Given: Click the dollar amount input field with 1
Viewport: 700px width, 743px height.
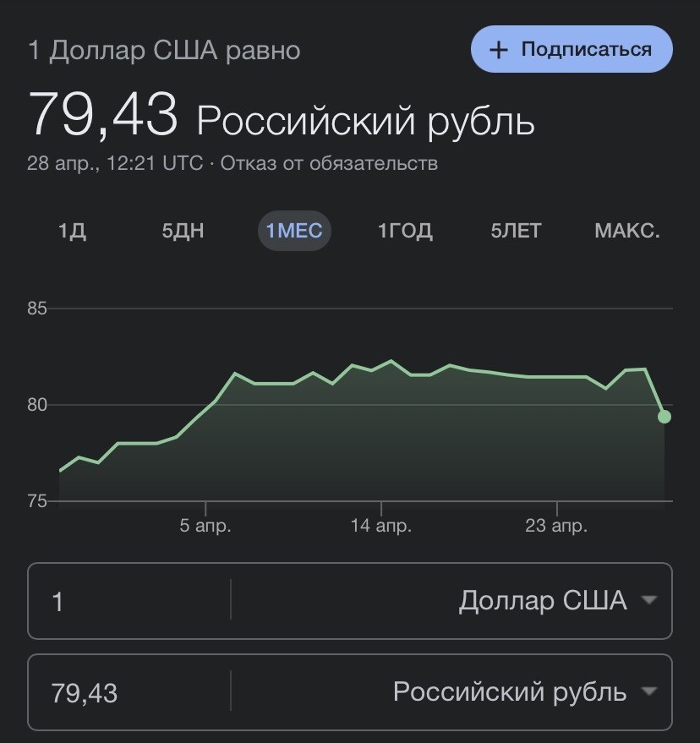Looking at the screenshot, I should coord(129,601).
